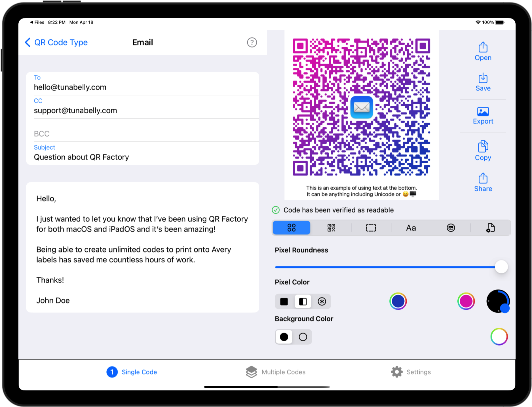Choose solid pixel color mode
The width and height of the screenshot is (532, 407).
[284, 302]
